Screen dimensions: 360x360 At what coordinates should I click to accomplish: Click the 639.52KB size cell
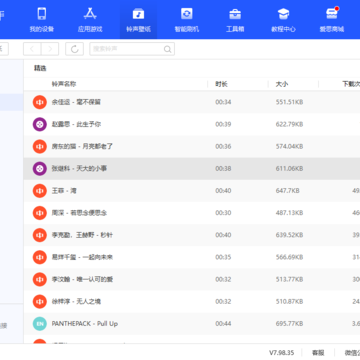pos(289,235)
